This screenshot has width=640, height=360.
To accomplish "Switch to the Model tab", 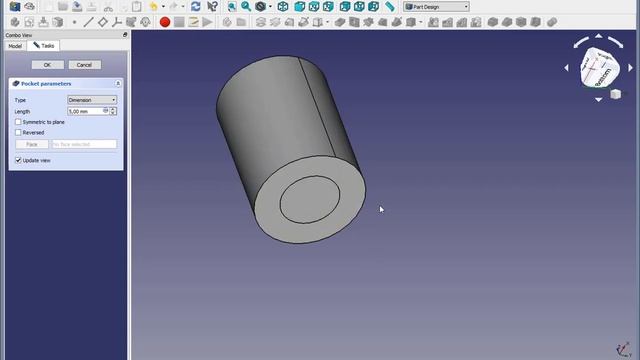I will click(15, 46).
